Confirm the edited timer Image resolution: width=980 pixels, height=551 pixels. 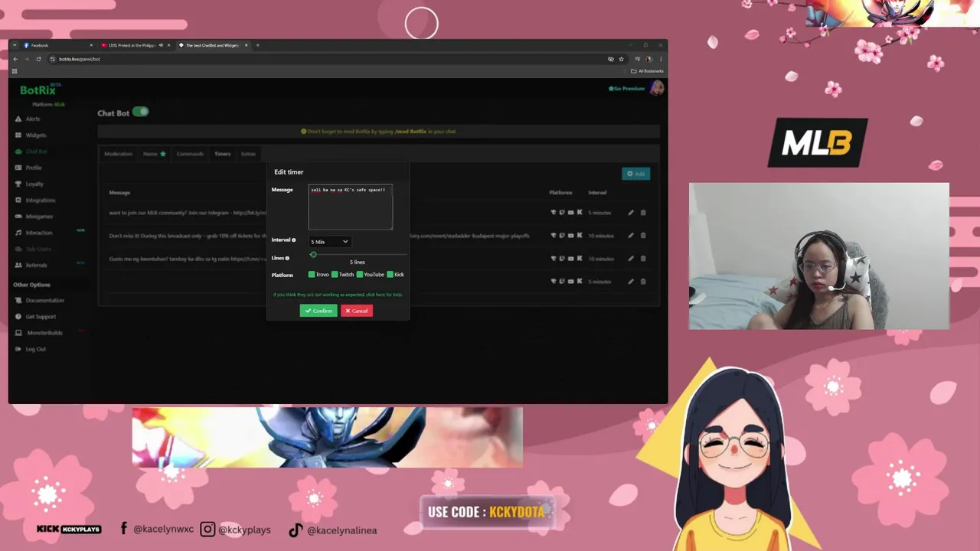318,311
